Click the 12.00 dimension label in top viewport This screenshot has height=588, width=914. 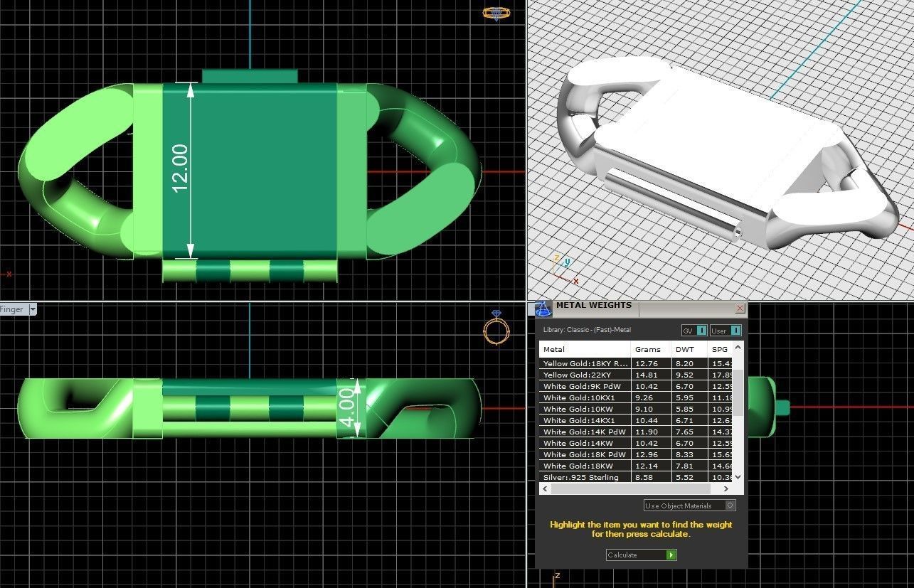179,167
